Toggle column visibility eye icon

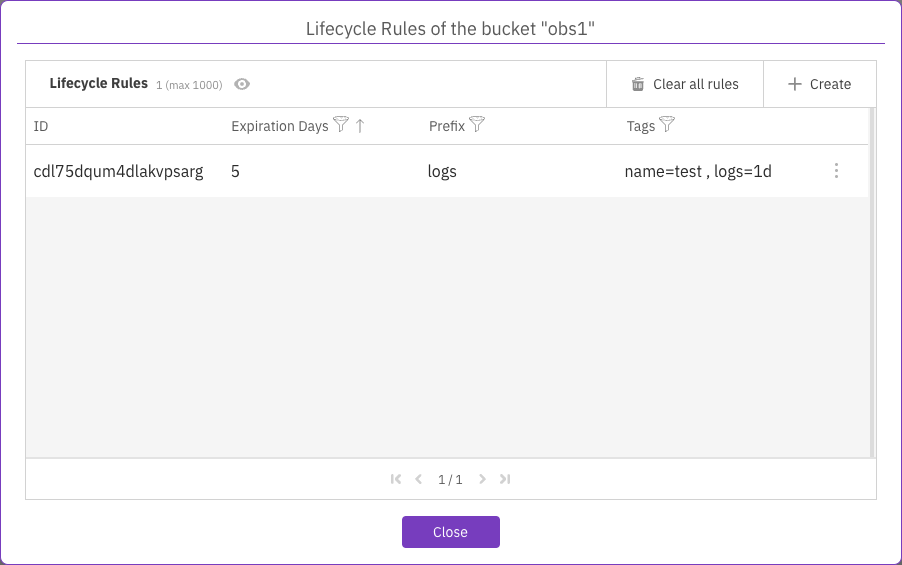241,84
